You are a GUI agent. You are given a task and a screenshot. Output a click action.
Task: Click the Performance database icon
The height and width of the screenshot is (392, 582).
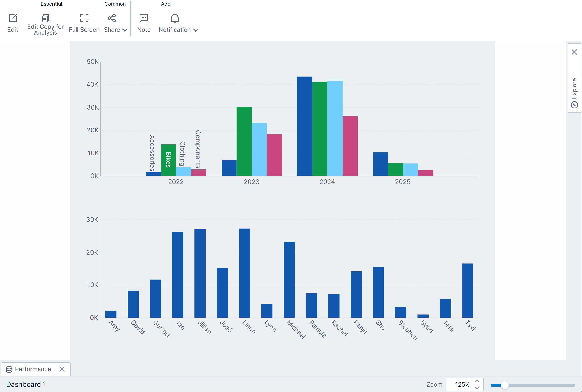[9, 369]
